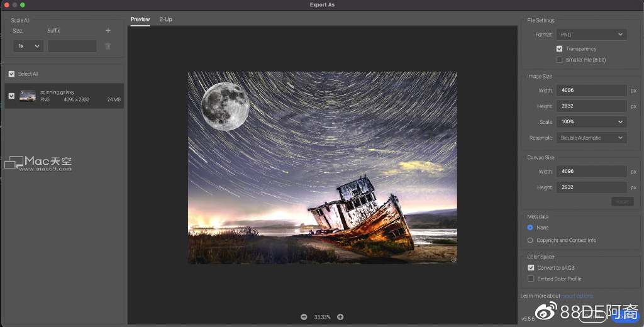This screenshot has width=644, height=327.
Task: Open the Format dropdown showing PNG
Action: point(591,35)
